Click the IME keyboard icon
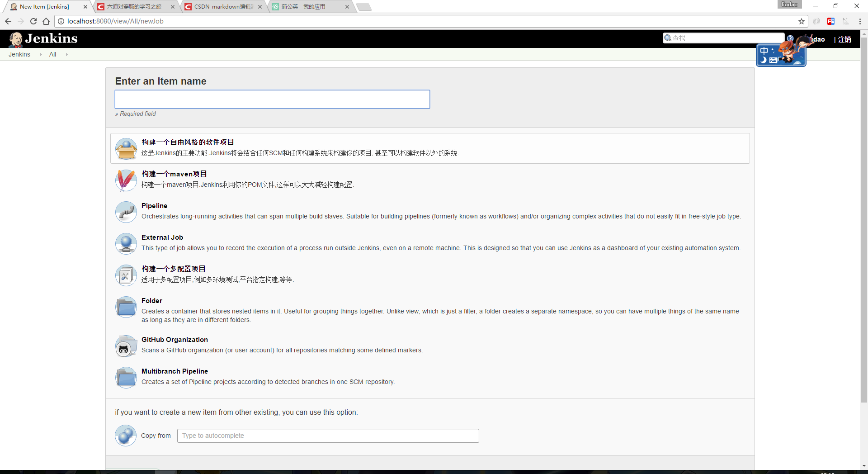The image size is (868, 474). pos(774,60)
